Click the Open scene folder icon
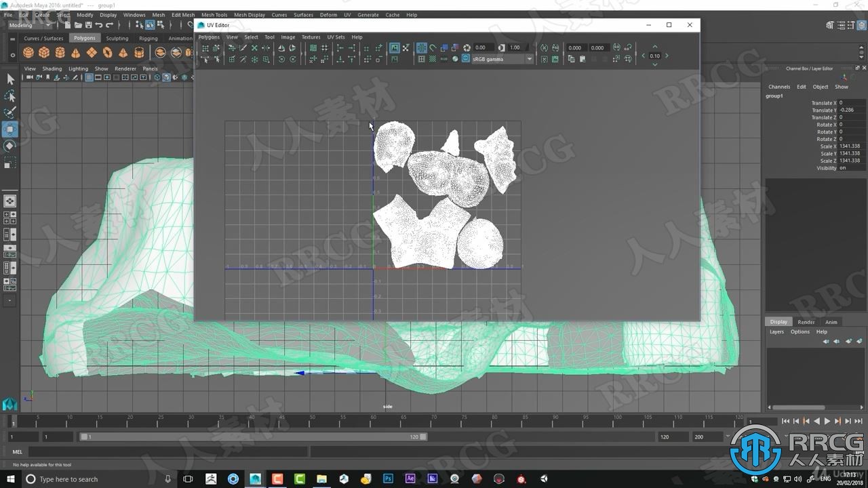This screenshot has width=868, height=488. 78,25
